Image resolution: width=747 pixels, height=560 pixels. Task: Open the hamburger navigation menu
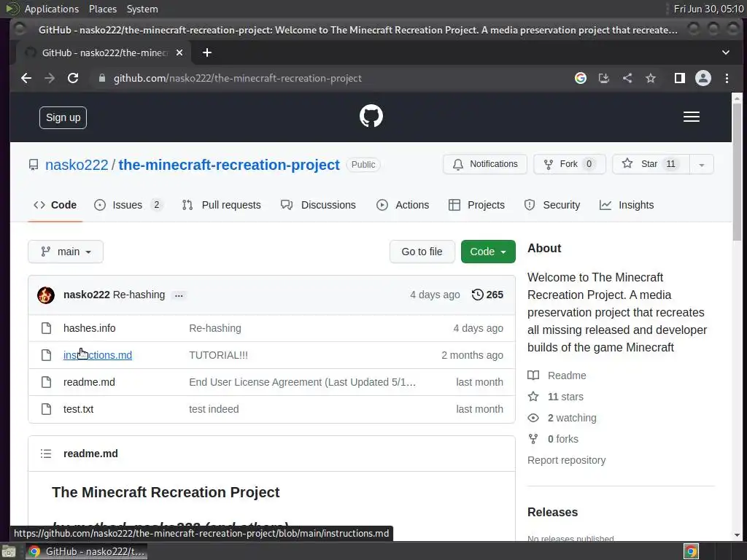pos(692,117)
